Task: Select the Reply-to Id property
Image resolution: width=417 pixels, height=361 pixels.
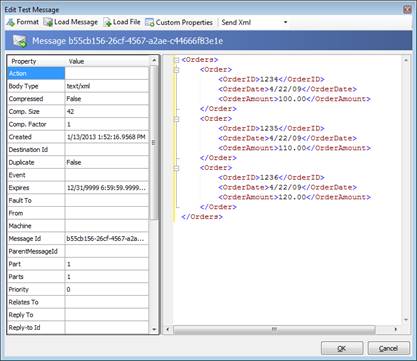Action: 78,327
